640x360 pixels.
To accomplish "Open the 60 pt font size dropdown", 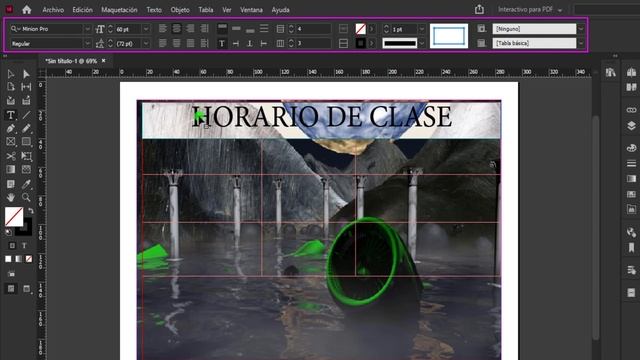I will (146, 29).
